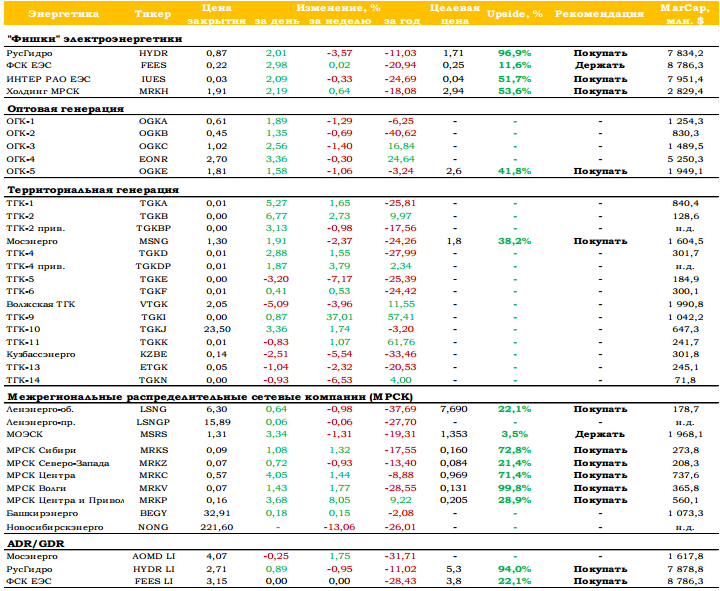The width and height of the screenshot is (720, 591).
Task: Click the weekly change '8,05' for MRKP
Action: coord(339,500)
